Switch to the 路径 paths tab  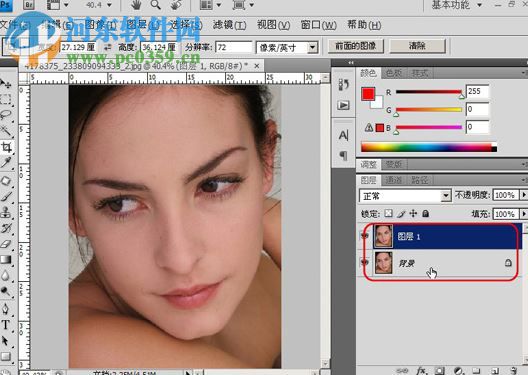click(x=420, y=180)
